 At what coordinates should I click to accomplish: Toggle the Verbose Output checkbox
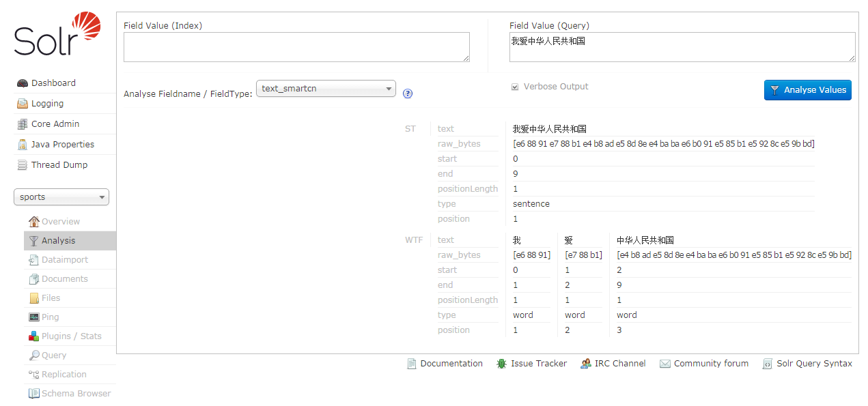click(515, 87)
